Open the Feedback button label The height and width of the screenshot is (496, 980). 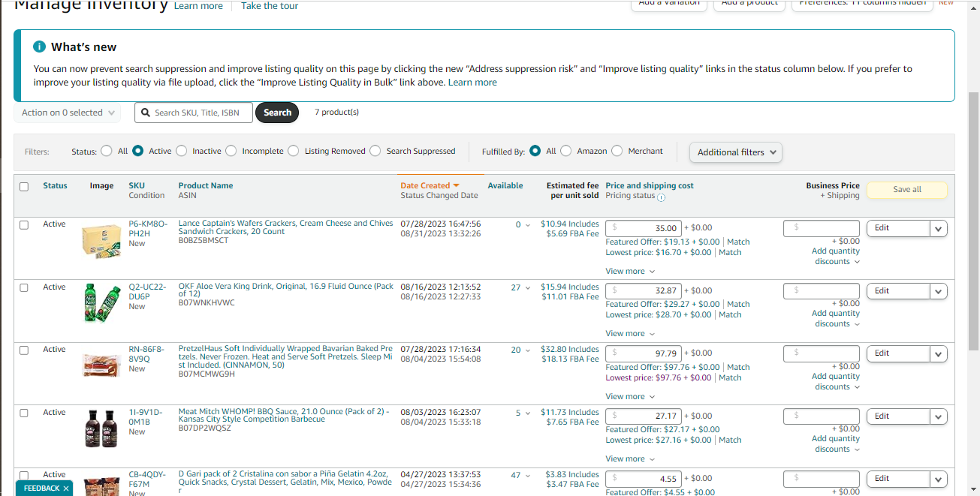click(x=41, y=488)
